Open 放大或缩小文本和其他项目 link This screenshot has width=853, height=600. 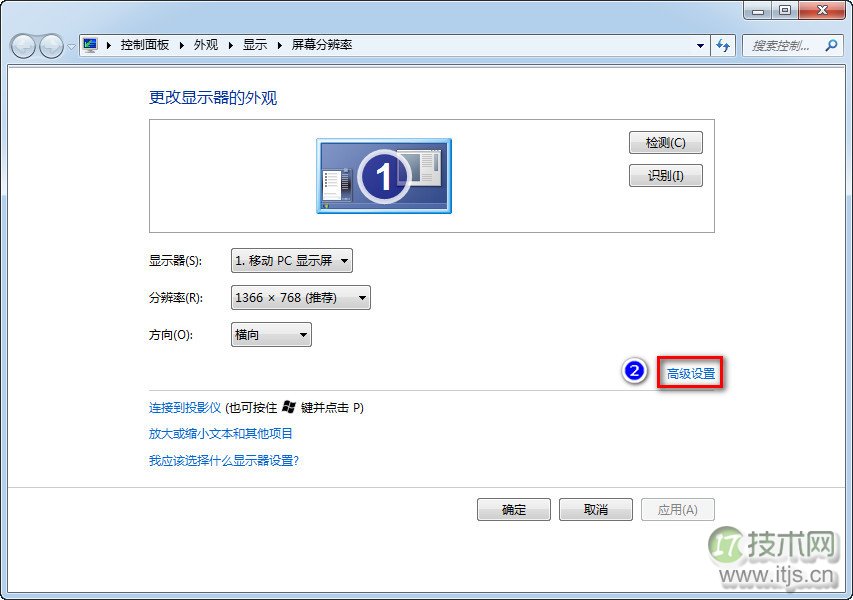click(221, 434)
